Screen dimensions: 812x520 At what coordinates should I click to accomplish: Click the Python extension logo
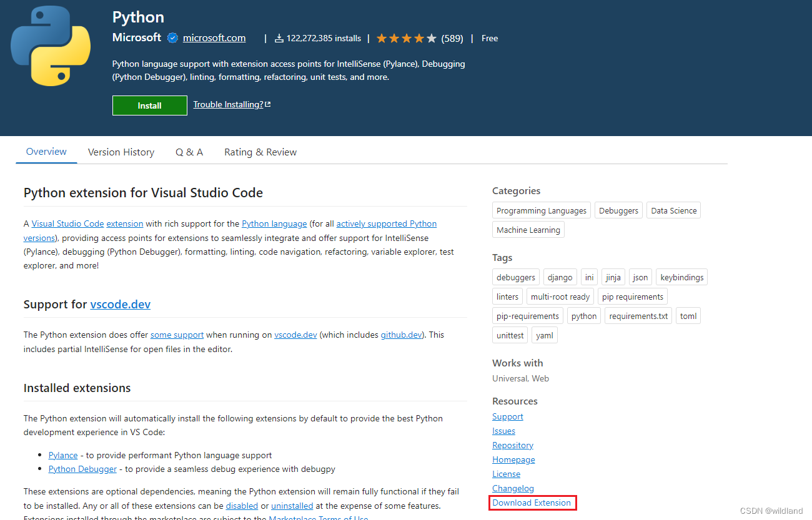pos(50,46)
